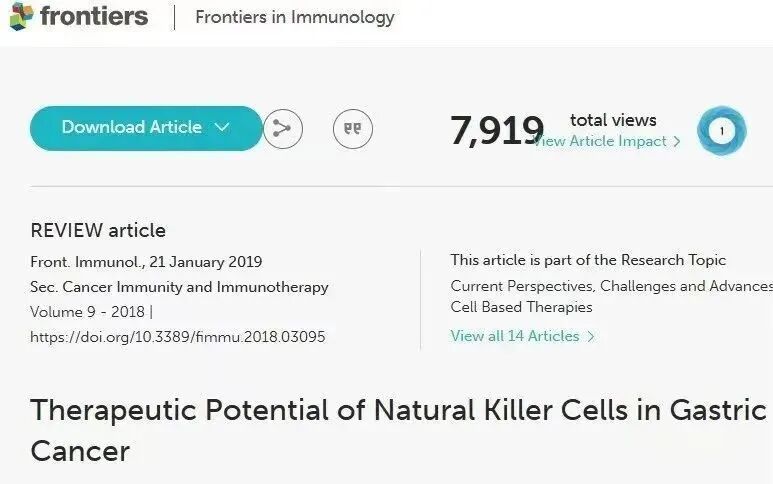Open the Altmetric score badge
Viewport: 773px width, 484px height.
722,131
